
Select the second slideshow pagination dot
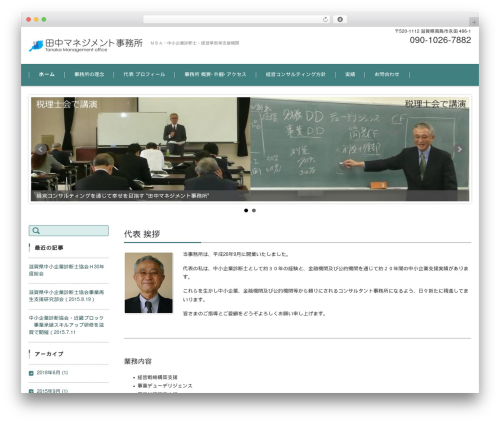[254, 210]
